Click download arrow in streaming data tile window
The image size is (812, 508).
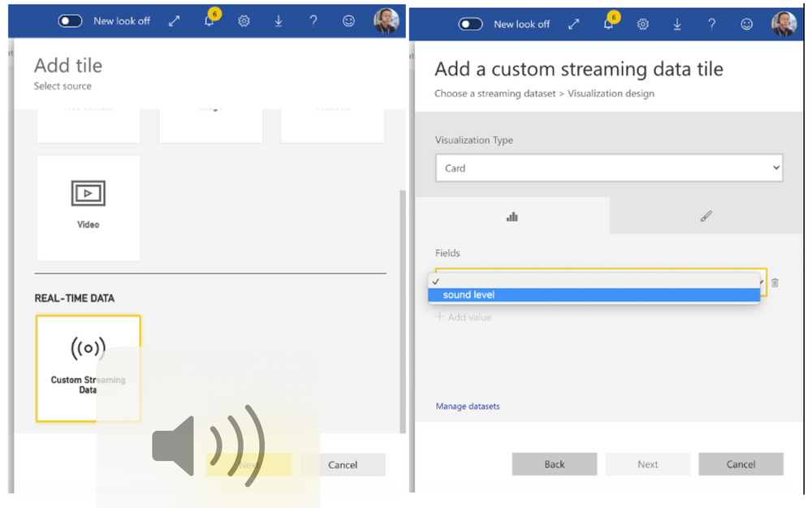click(677, 24)
